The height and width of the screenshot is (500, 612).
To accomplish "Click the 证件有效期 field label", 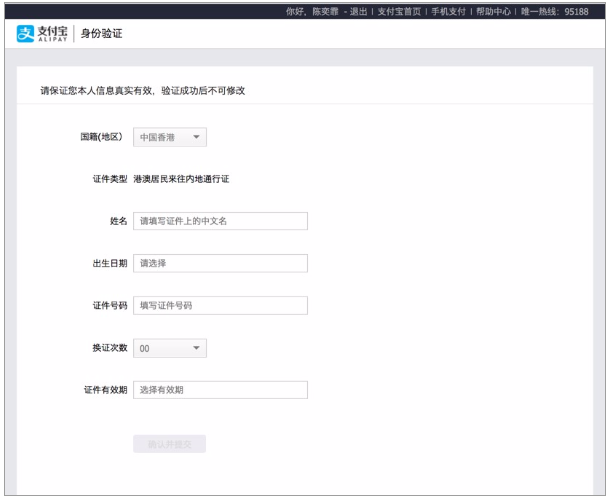I will [105, 390].
